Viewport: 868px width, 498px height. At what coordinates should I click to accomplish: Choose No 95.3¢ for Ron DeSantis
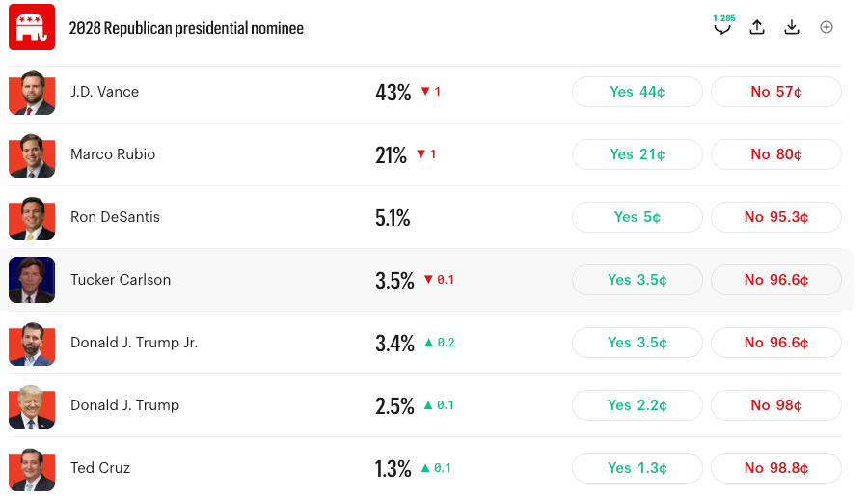(x=776, y=217)
